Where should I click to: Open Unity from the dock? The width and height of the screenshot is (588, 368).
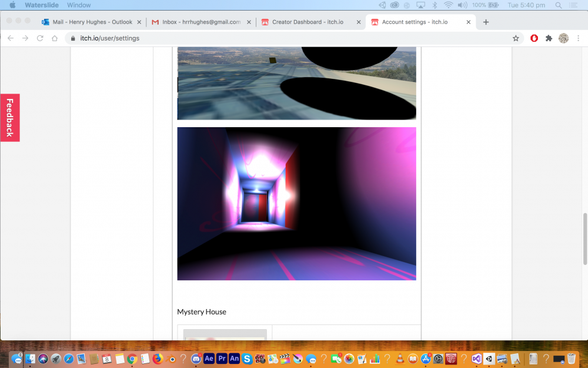pyautogui.click(x=489, y=359)
